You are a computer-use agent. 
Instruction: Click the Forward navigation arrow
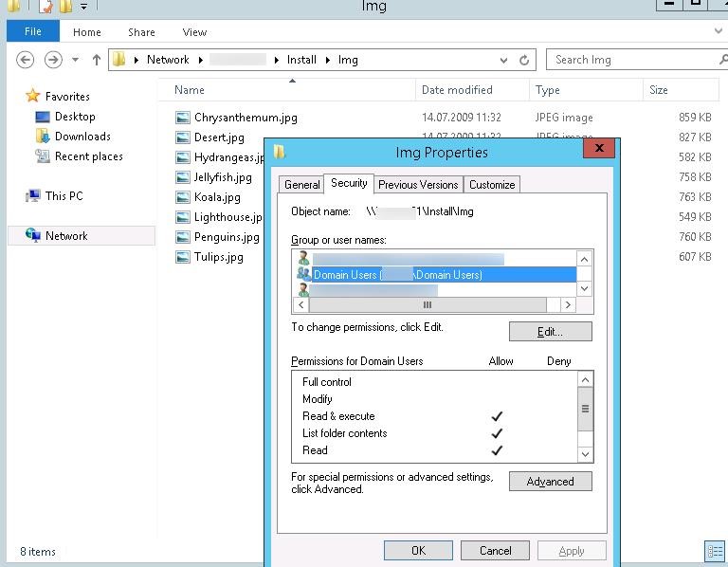click(53, 60)
